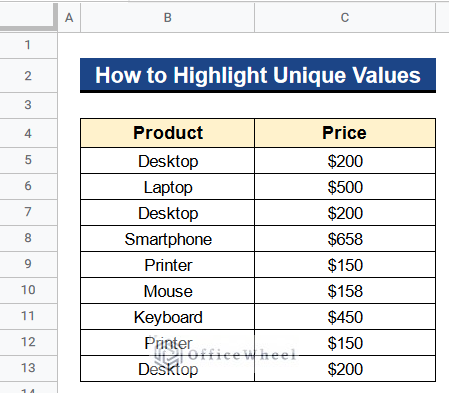Select row 6 header
The image size is (449, 393).
click(28, 186)
